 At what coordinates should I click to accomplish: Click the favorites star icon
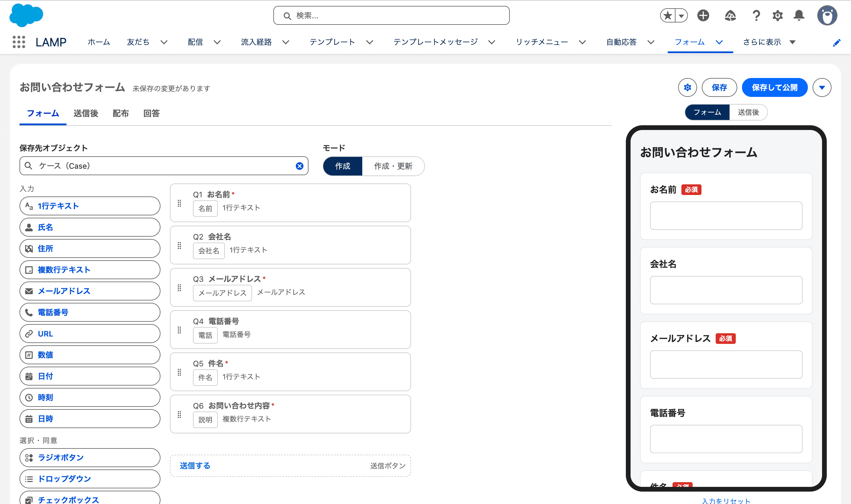tap(668, 16)
